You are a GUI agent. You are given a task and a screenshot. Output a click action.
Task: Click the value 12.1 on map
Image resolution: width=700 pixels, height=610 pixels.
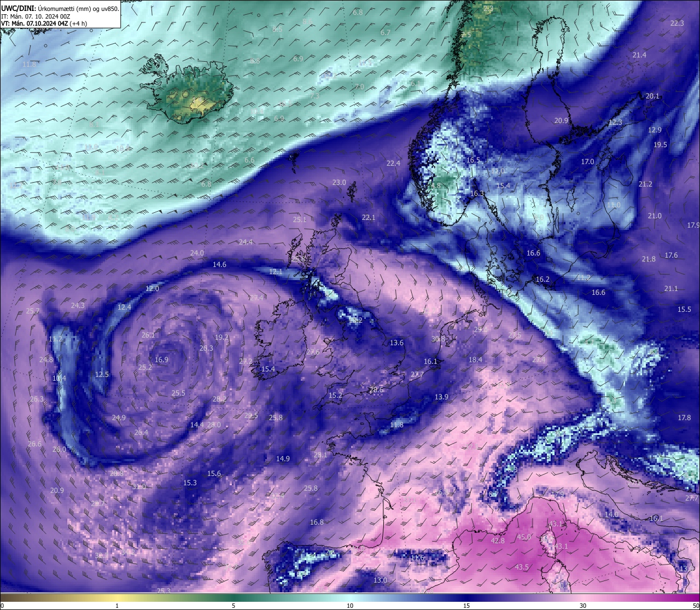pyautogui.click(x=276, y=271)
